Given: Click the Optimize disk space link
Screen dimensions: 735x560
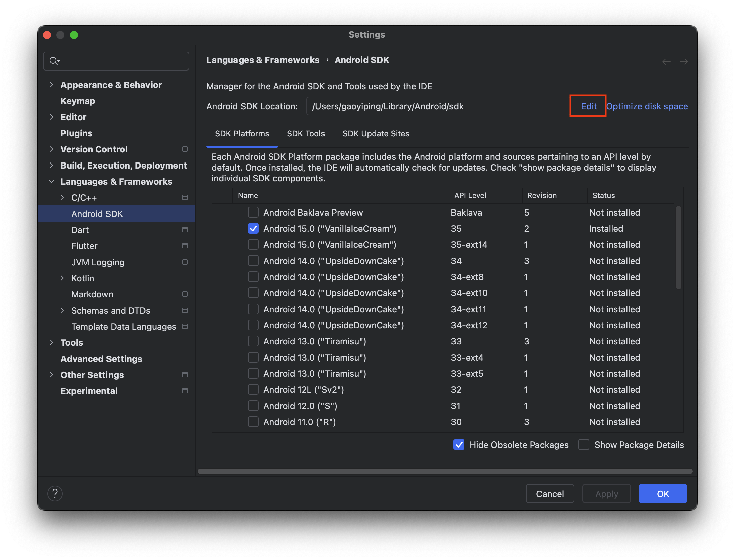Looking at the screenshot, I should click(x=647, y=106).
